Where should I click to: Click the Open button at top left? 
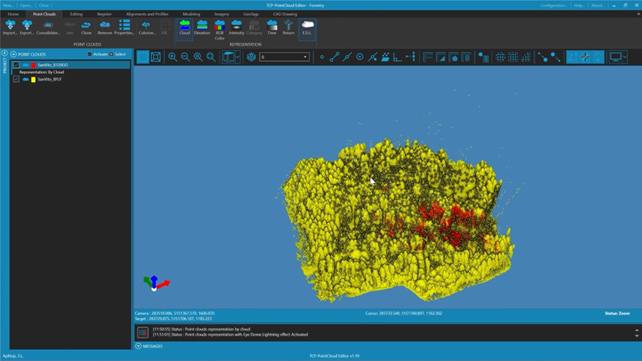pos(26,5)
